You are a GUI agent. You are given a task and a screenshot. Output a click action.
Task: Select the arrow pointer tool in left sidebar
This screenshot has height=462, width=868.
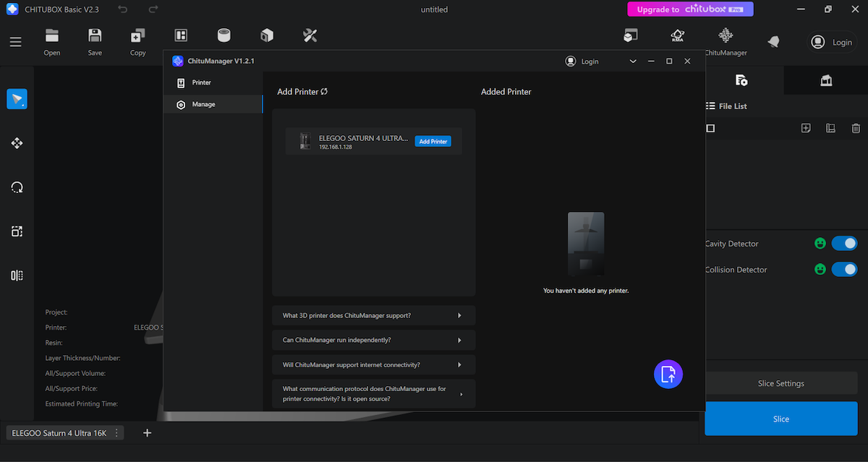pyautogui.click(x=17, y=99)
